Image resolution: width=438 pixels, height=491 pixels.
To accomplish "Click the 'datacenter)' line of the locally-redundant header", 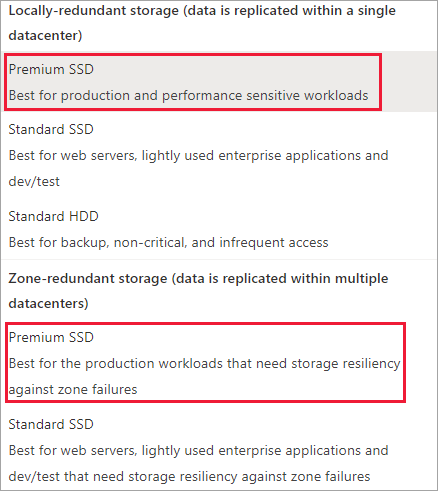I will (45, 36).
